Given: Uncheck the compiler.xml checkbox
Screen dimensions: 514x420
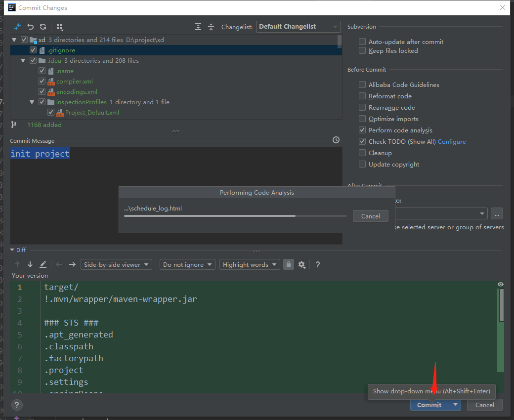Looking at the screenshot, I should (42, 81).
